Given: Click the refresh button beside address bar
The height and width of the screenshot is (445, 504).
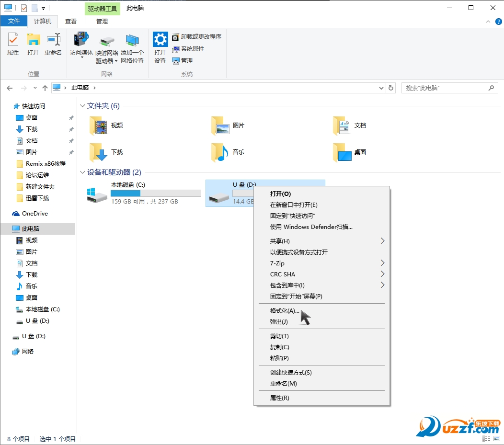Looking at the screenshot, I should tap(391, 88).
